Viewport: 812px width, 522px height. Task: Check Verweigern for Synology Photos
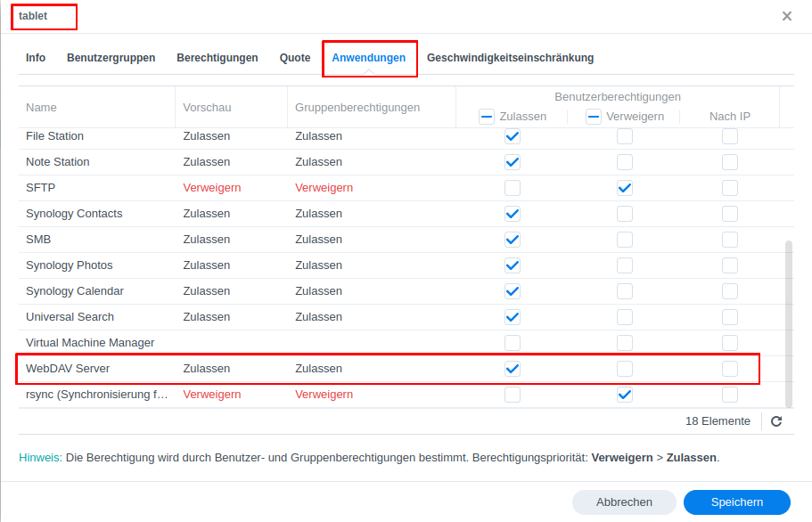[625, 265]
